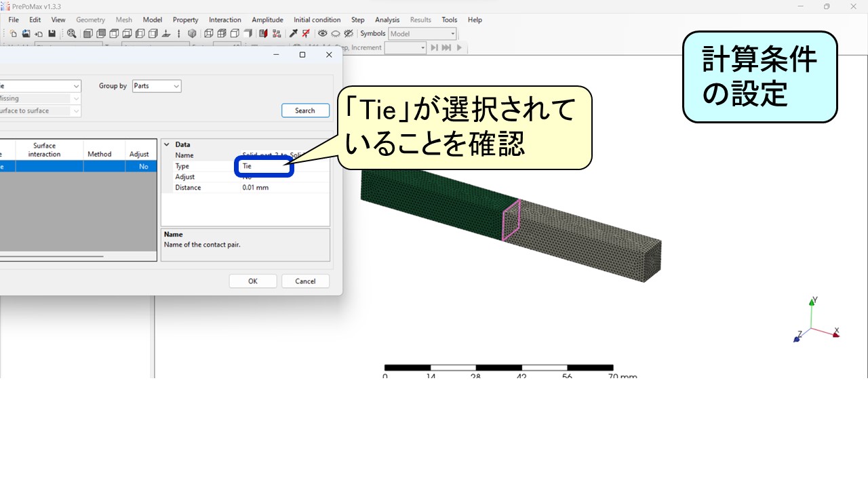
Task: Show wireframe display icon
Action: (x=209, y=33)
